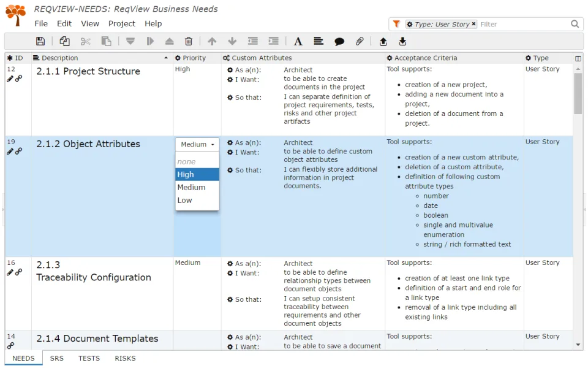Click the Outdent icon
The width and height of the screenshot is (588, 368).
(x=253, y=41)
